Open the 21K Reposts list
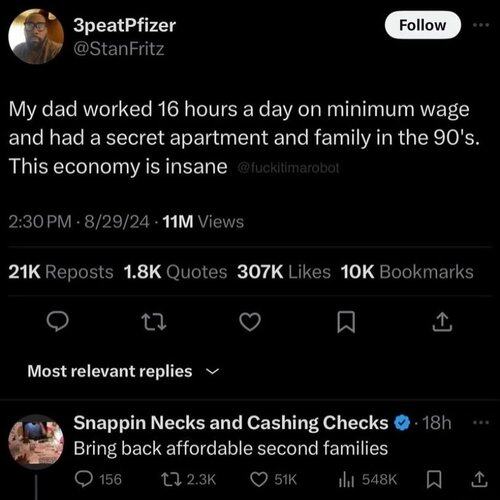The height and width of the screenshot is (500, 500). point(61,272)
